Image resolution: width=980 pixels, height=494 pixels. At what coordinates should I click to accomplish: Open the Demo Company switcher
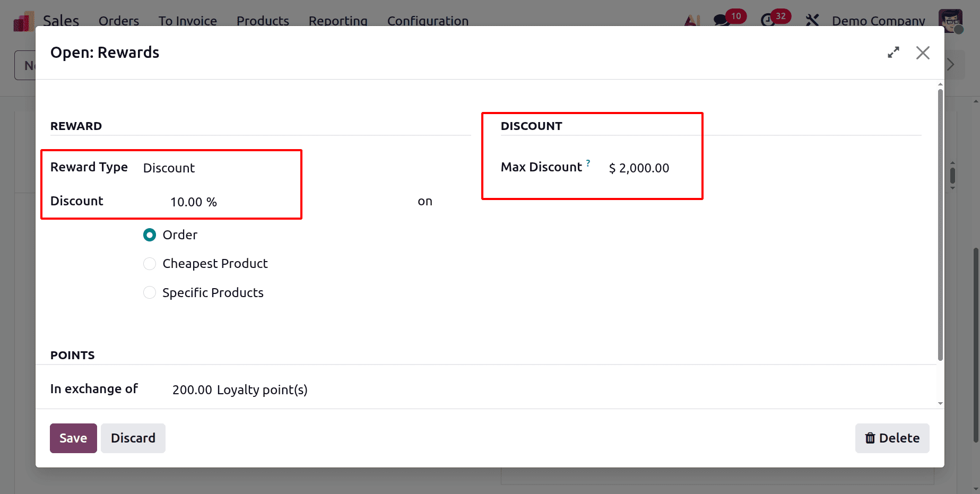pos(878,21)
